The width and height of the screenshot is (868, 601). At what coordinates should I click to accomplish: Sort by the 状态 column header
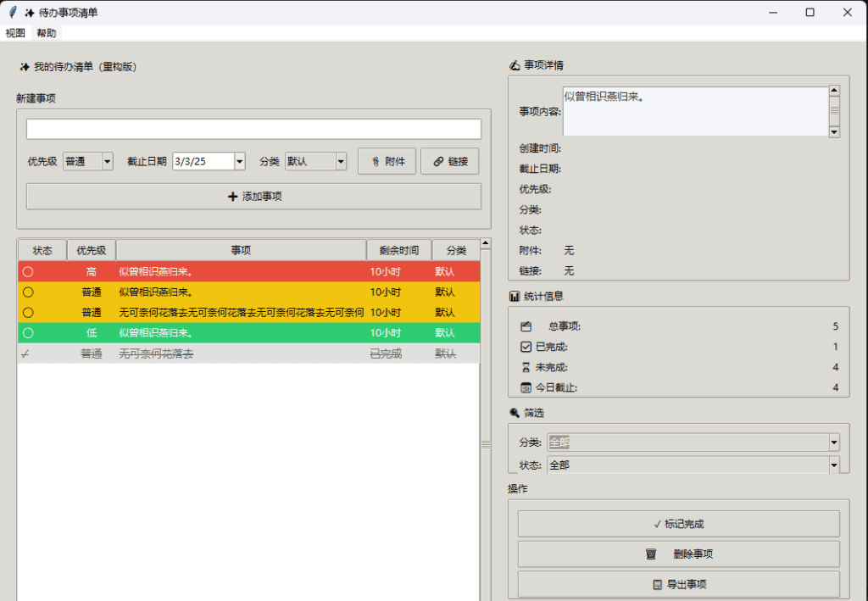[42, 251]
